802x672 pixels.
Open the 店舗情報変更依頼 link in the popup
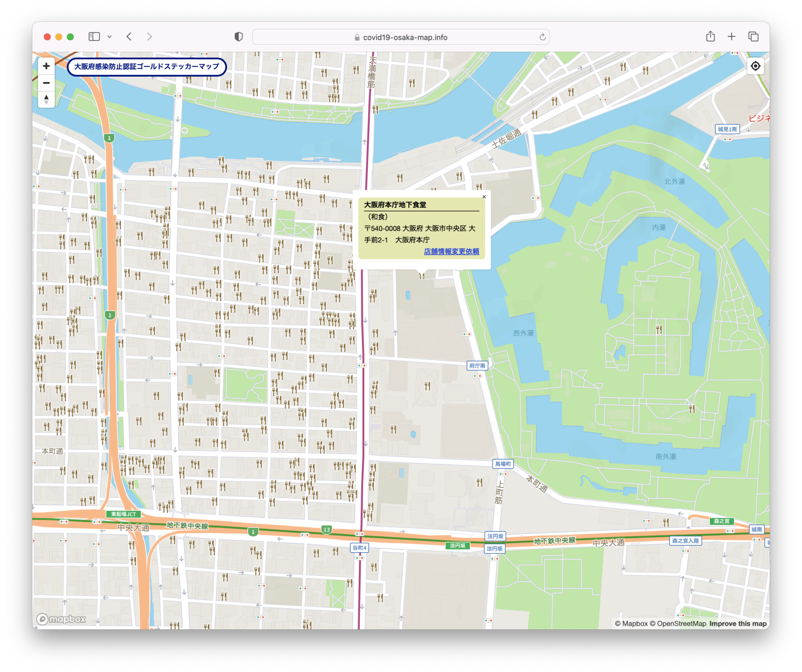point(451,252)
